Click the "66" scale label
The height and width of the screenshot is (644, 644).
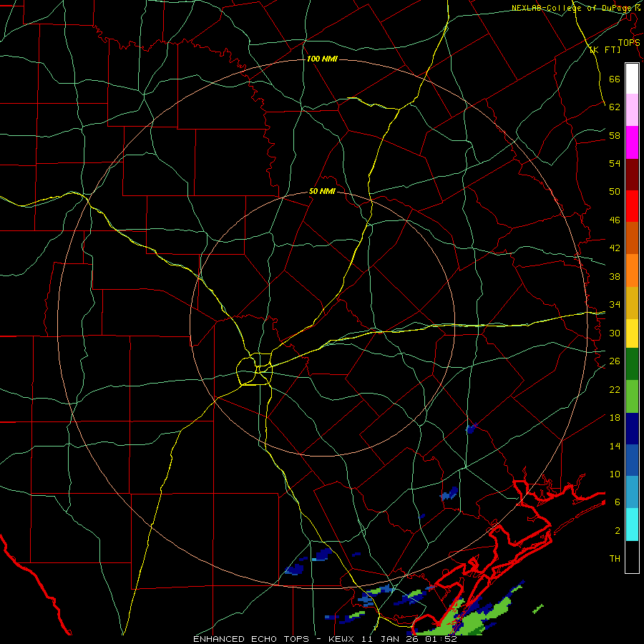pyautogui.click(x=615, y=79)
